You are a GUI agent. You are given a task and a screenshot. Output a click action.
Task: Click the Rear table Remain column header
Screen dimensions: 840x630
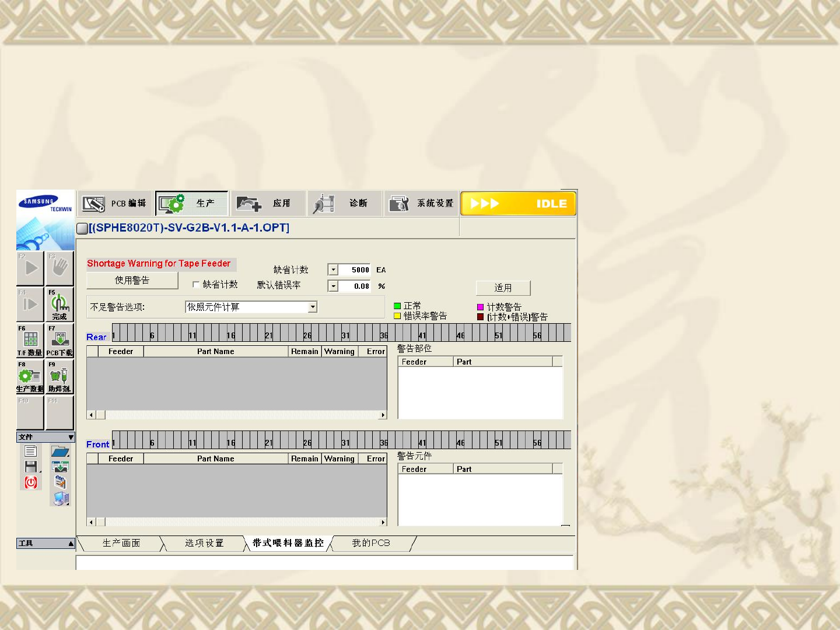pos(305,351)
